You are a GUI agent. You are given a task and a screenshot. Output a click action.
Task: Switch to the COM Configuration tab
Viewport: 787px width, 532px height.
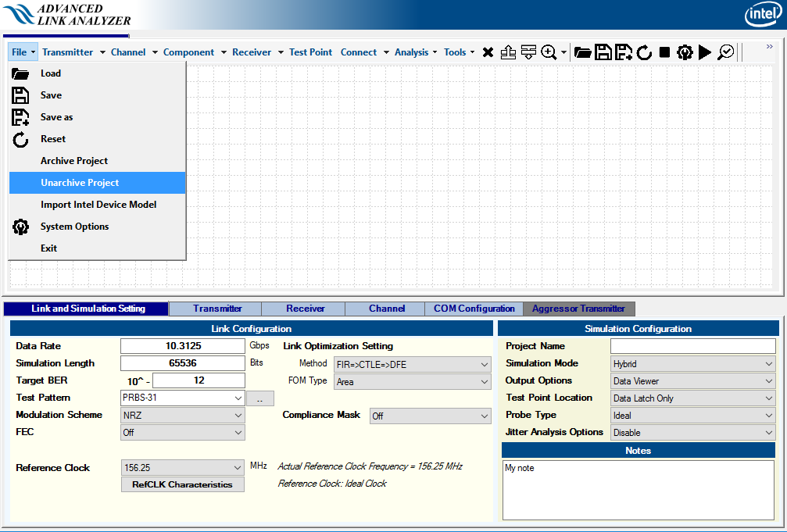[x=474, y=309]
